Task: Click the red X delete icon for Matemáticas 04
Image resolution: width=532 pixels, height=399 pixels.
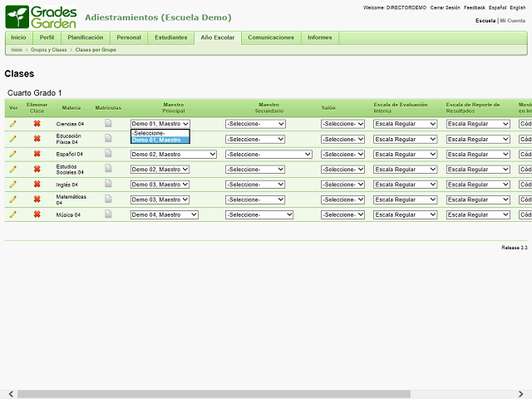Action: click(x=37, y=199)
